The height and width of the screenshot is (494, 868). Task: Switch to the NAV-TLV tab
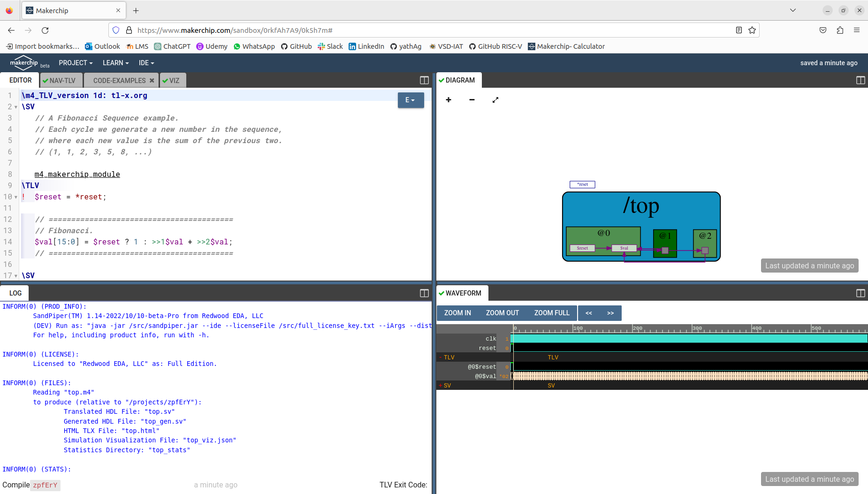coord(61,80)
